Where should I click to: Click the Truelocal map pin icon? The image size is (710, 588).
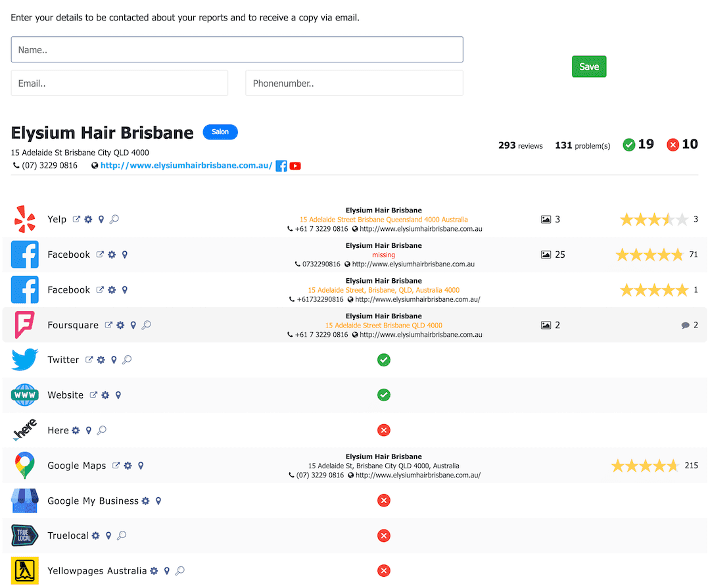(108, 535)
